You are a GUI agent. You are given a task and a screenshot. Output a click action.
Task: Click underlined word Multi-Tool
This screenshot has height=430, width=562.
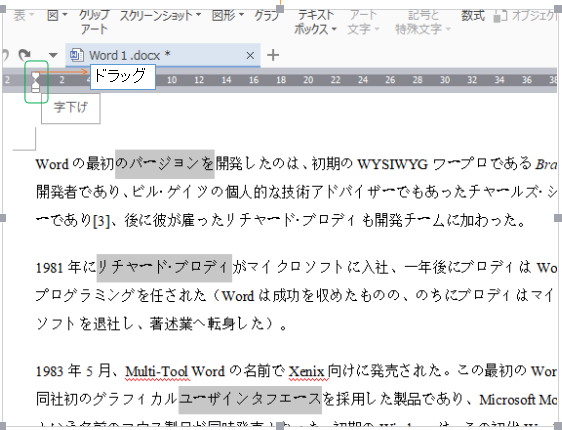(x=157, y=371)
